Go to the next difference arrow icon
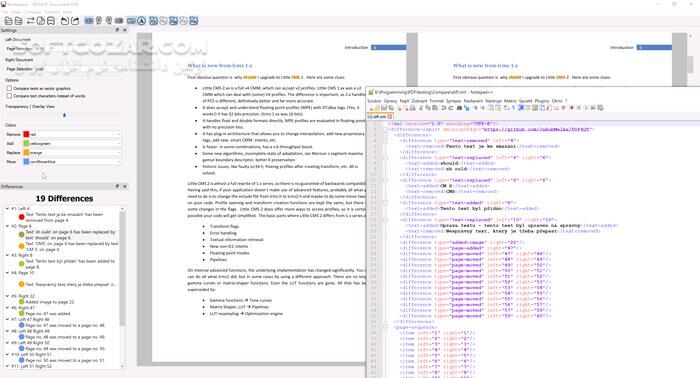The height and width of the screenshot is (378, 700). click(x=75, y=21)
